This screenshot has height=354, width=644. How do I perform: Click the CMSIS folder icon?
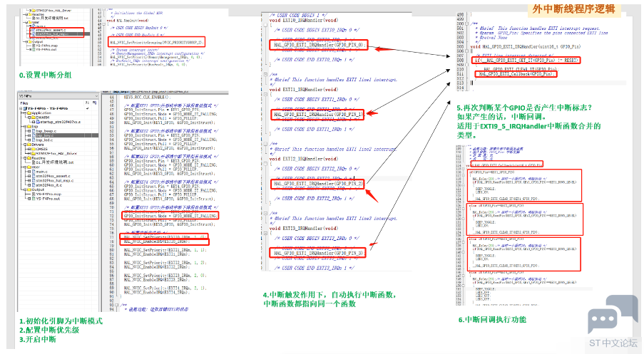34,149
